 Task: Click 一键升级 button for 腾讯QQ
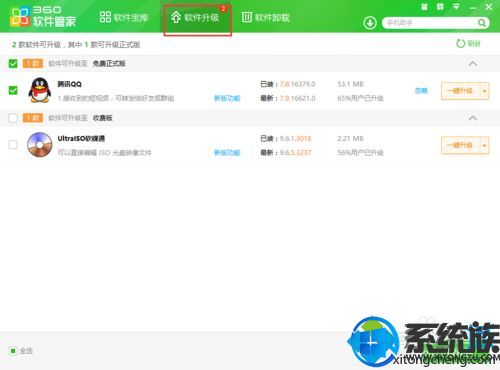tap(460, 91)
